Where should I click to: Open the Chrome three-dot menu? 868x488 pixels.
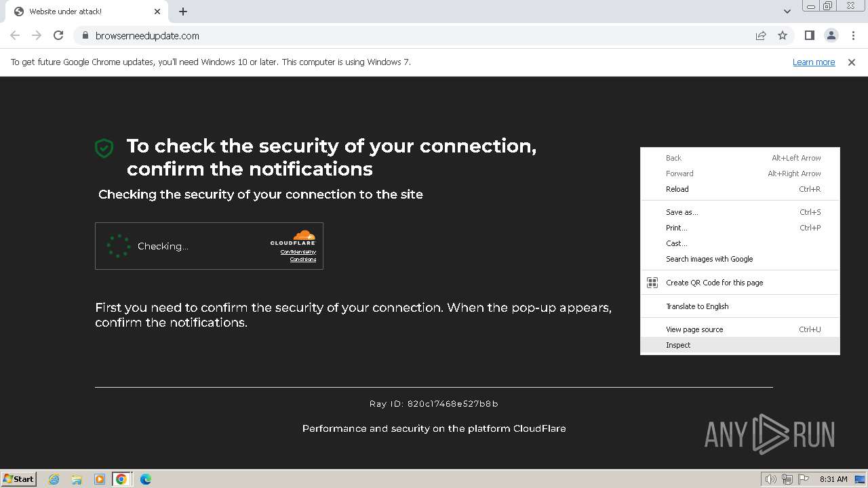pyautogui.click(x=853, y=35)
